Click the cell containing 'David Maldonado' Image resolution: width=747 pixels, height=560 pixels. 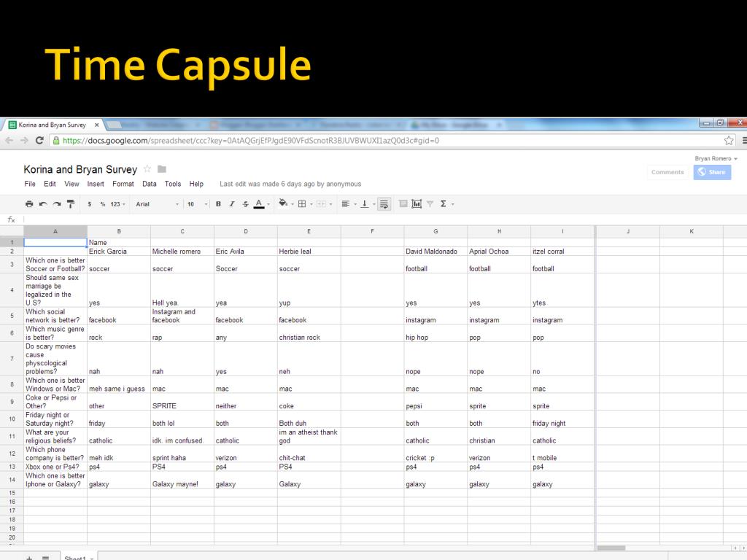(436, 252)
